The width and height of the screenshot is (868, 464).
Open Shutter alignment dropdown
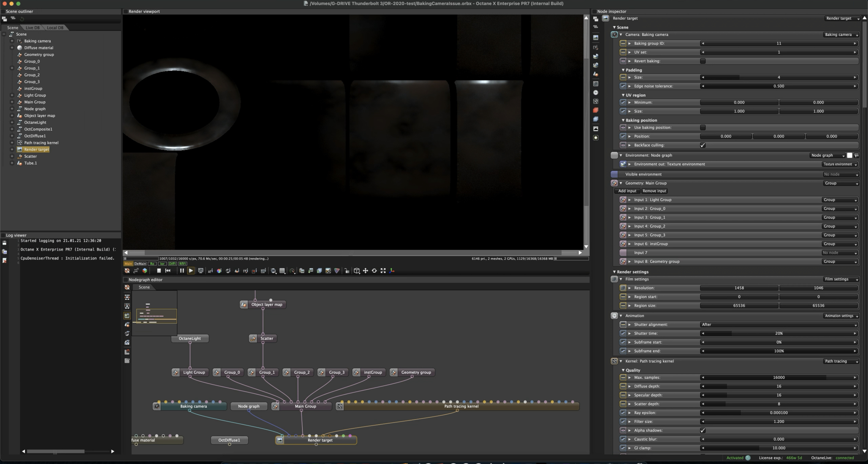tap(778, 324)
